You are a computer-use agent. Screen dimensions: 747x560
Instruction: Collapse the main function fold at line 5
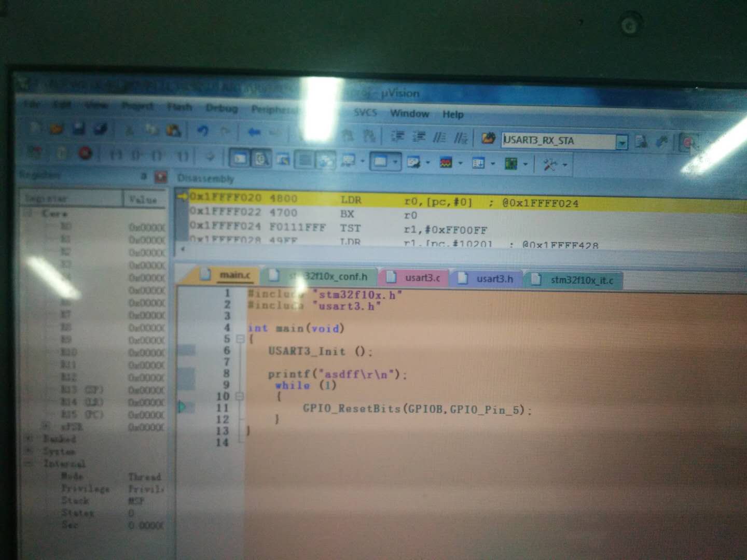tap(240, 339)
